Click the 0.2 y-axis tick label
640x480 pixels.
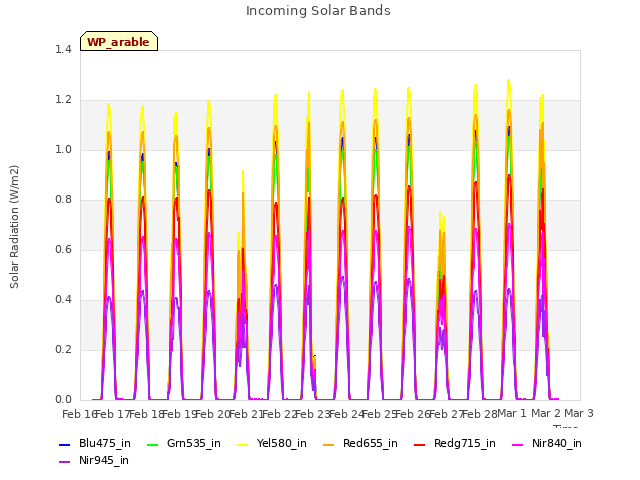coord(63,349)
